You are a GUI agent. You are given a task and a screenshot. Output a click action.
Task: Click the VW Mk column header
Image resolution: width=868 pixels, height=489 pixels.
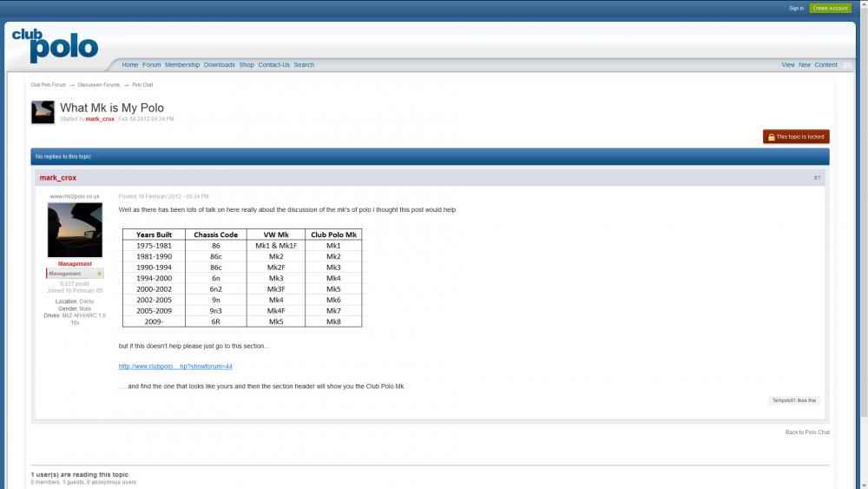pyautogui.click(x=276, y=235)
